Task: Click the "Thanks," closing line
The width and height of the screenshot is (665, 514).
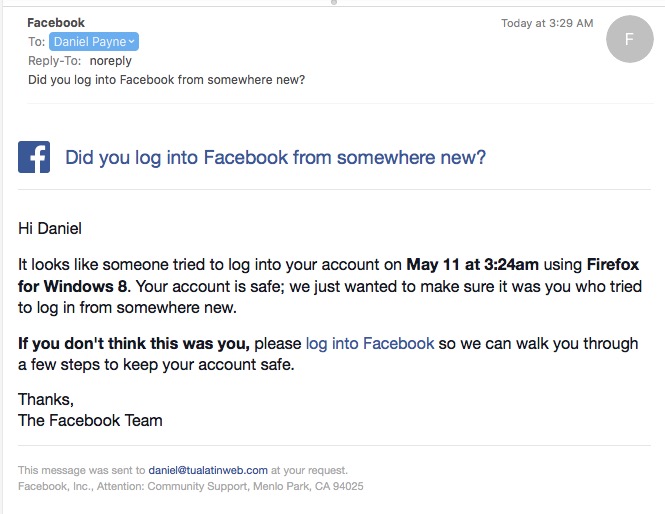Action: point(46,399)
